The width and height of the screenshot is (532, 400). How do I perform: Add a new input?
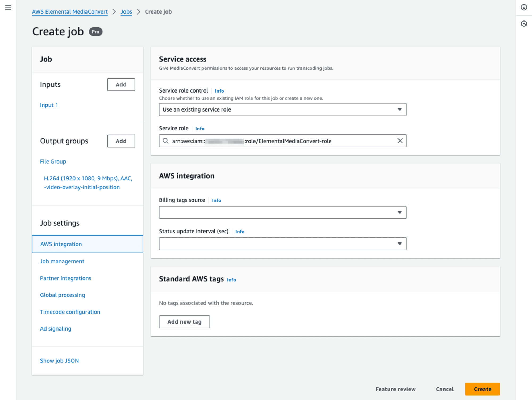tap(121, 85)
